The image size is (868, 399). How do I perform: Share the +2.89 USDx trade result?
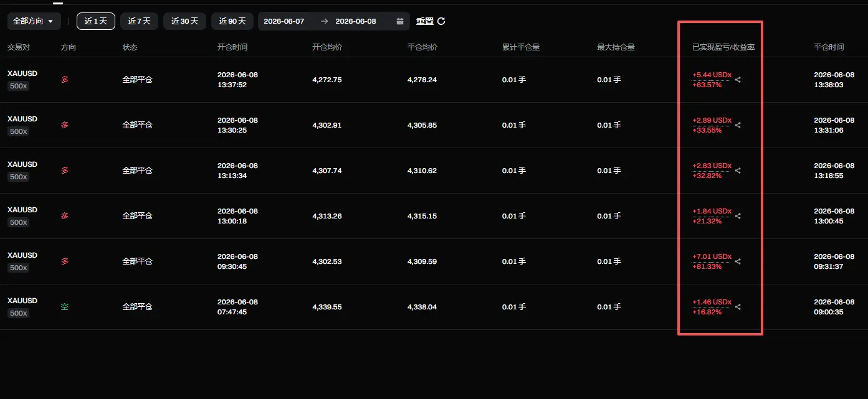coord(738,125)
